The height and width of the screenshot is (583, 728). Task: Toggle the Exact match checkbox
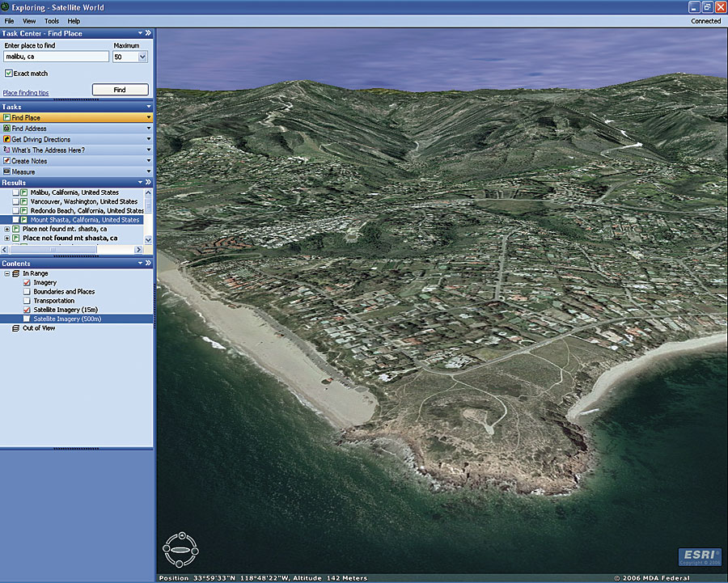tap(8, 74)
